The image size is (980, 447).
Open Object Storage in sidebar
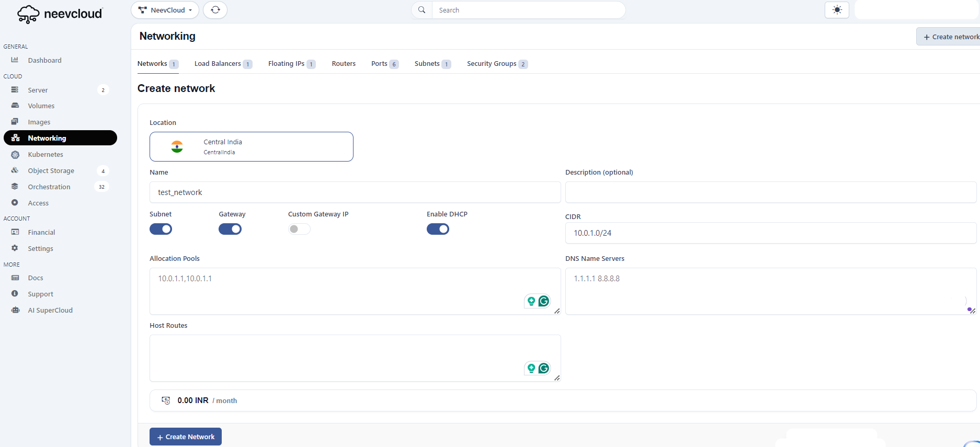(51, 171)
